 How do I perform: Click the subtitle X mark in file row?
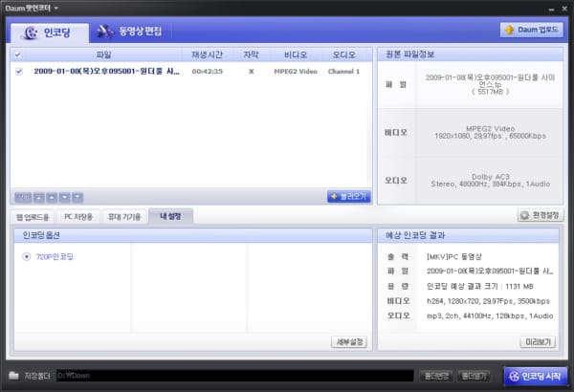[x=251, y=72]
